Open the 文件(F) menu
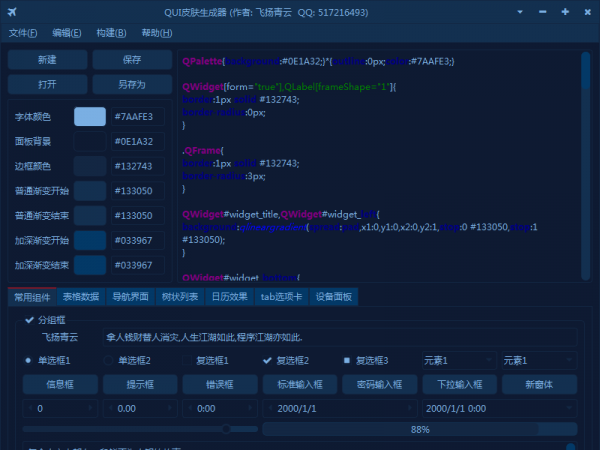This screenshot has height=450, width=600. (24, 33)
